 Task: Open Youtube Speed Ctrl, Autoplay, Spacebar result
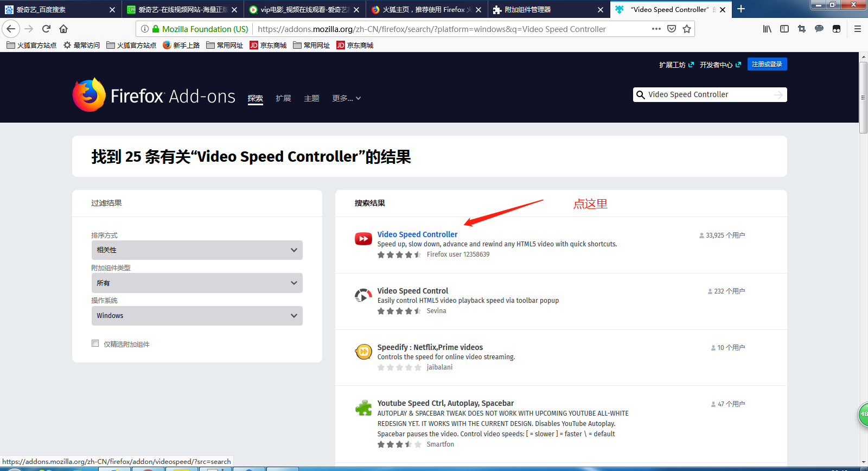click(x=445, y=403)
